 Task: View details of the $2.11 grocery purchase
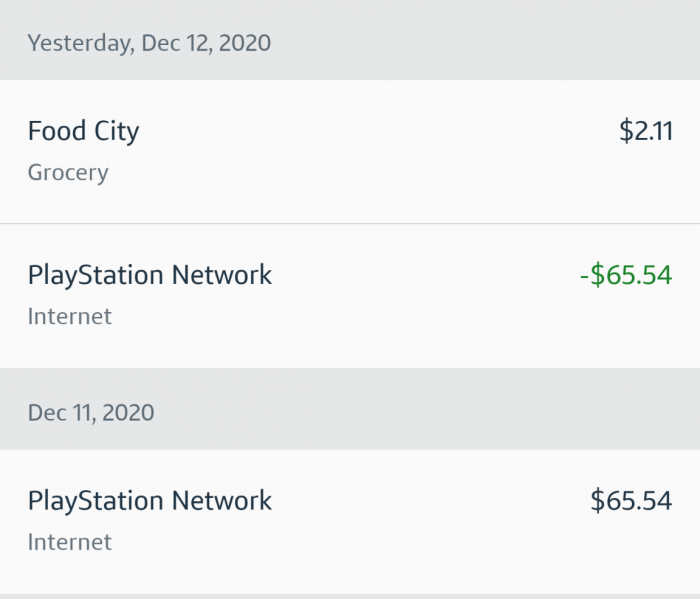(350, 151)
